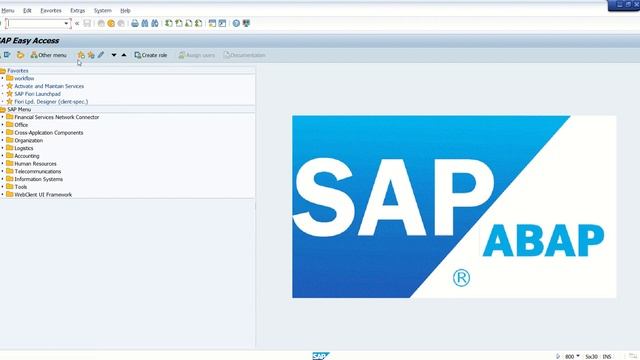Image resolution: width=640 pixels, height=360 pixels.
Task: Click the Documentation button
Action: (245, 55)
